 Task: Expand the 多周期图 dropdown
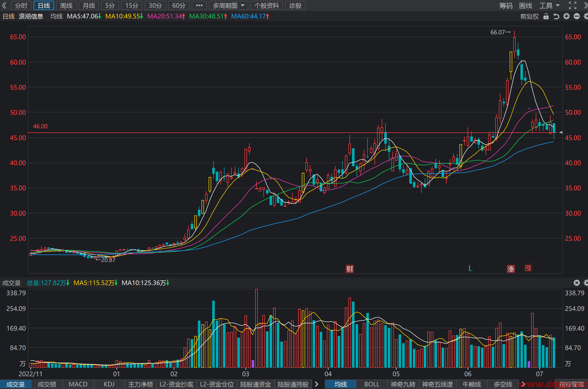click(x=229, y=5)
